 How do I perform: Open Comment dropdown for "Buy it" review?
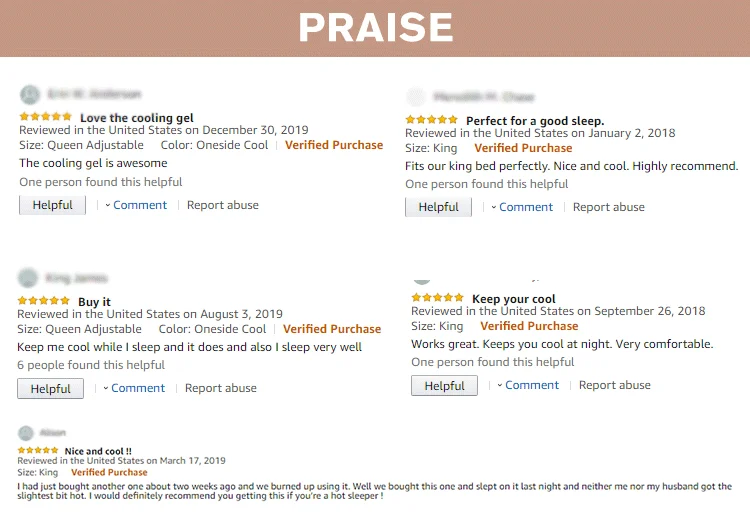pos(137,388)
